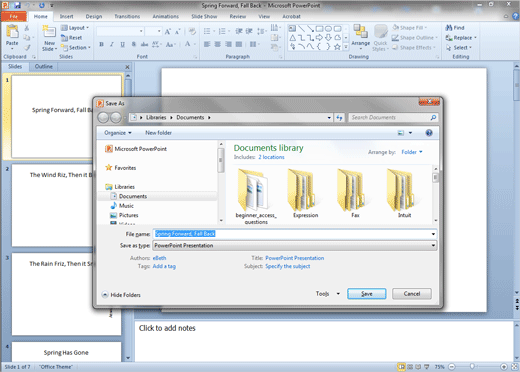Click the Cut scissors icon
The width and height of the screenshot is (520, 372).
(27, 28)
